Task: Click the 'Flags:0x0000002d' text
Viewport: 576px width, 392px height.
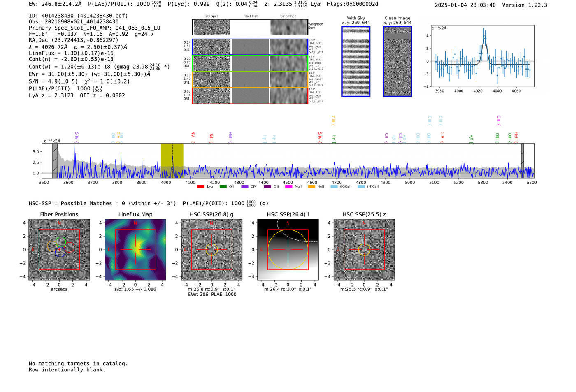Action: click(352, 4)
